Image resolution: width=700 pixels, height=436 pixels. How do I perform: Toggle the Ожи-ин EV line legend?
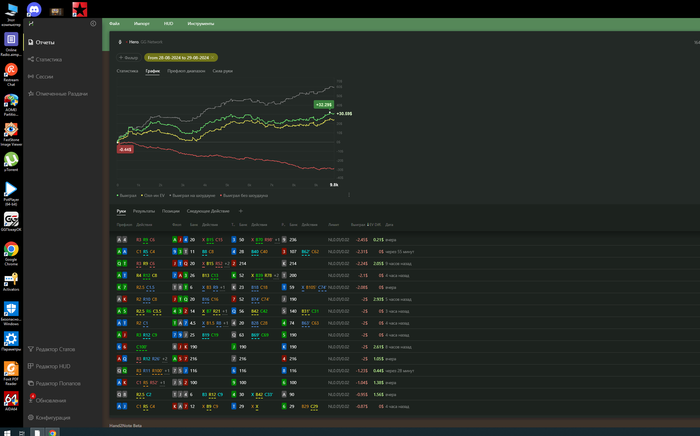pyautogui.click(x=153, y=195)
